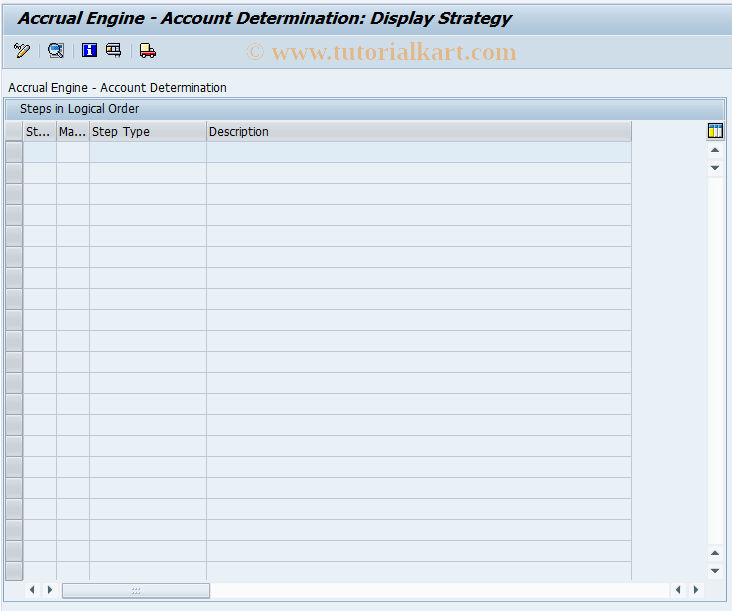The width and height of the screenshot is (732, 611).
Task: Click the 'Step Type' column header
Action: point(148,132)
